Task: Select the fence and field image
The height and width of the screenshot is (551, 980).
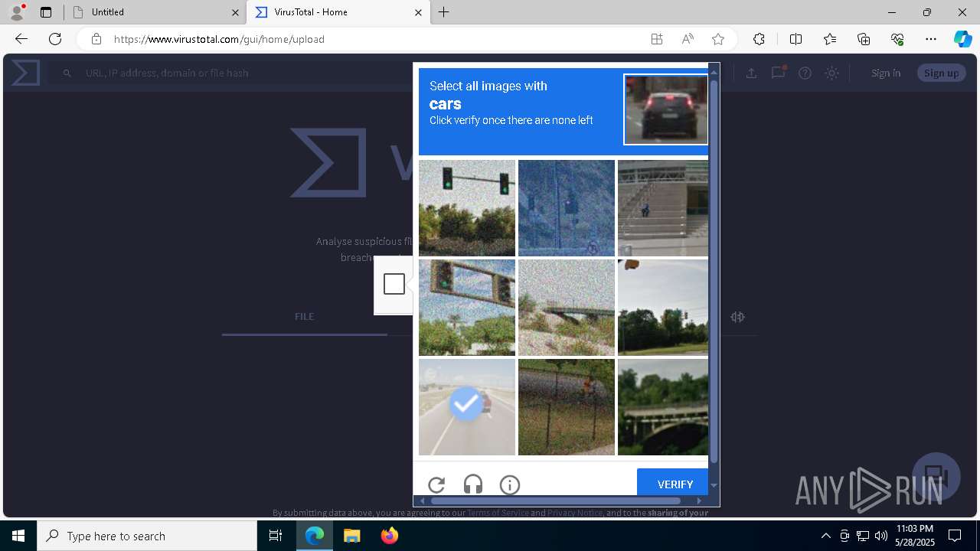Action: tap(567, 407)
